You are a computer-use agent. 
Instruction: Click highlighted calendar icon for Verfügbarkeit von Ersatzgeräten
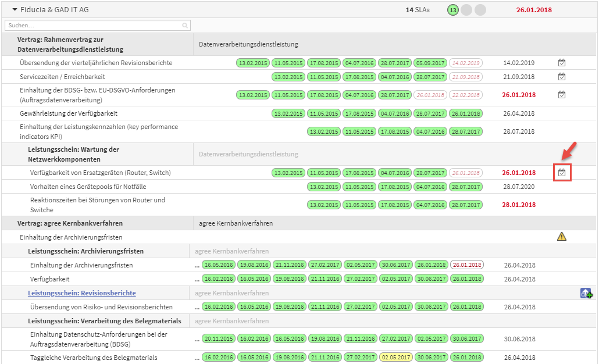point(562,173)
